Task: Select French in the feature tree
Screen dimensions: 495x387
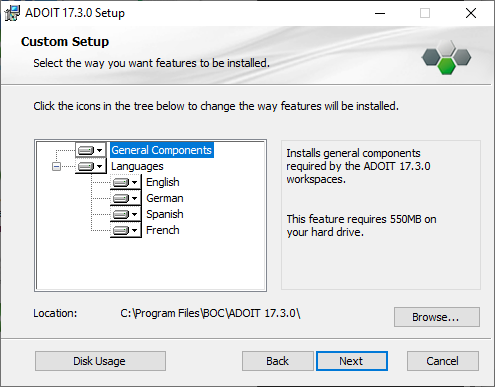Action: tap(163, 230)
